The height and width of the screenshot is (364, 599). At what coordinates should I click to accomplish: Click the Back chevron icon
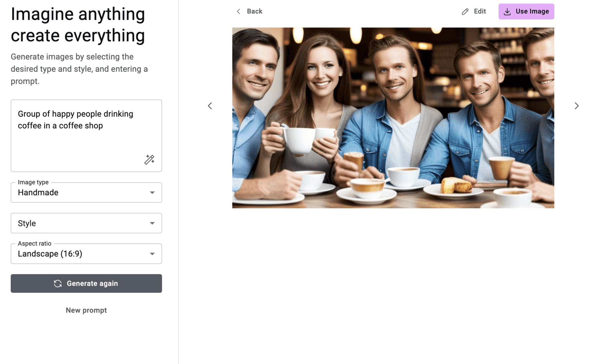pos(238,11)
